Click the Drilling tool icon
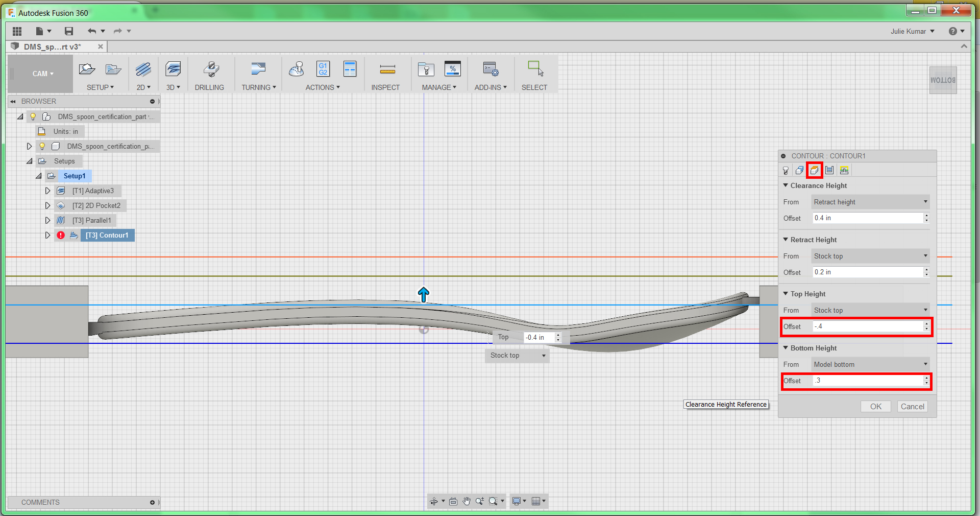The image size is (980, 516). 211,69
